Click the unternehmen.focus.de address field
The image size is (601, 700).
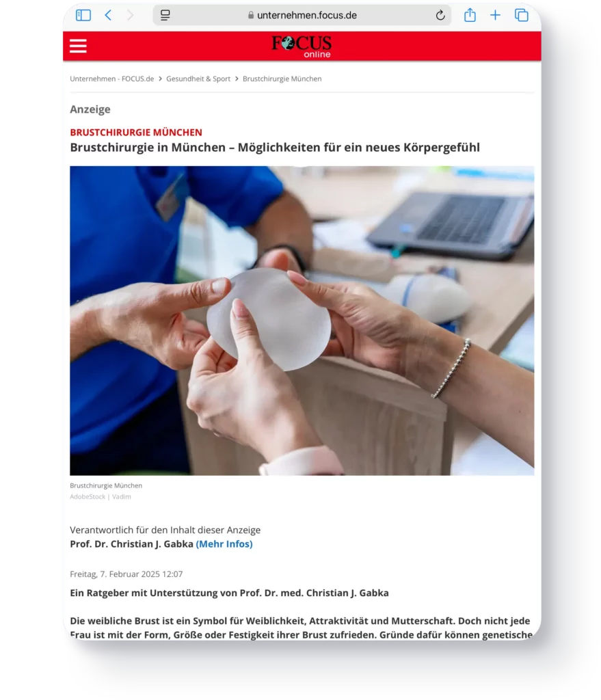(302, 15)
